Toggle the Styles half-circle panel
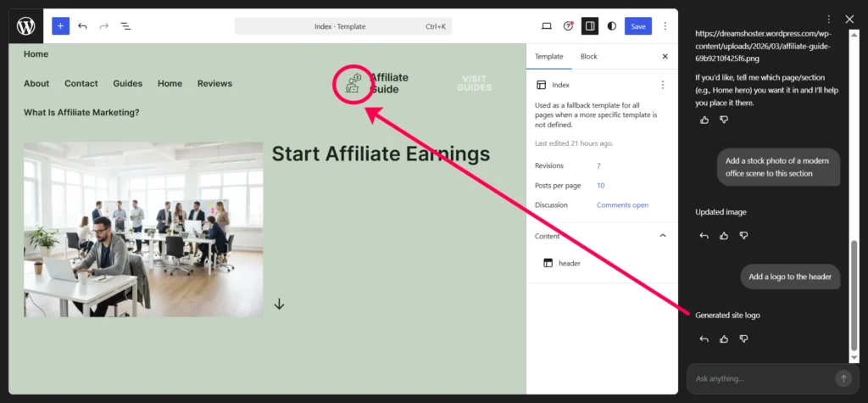Screen dimensions: 868x403 (612, 26)
